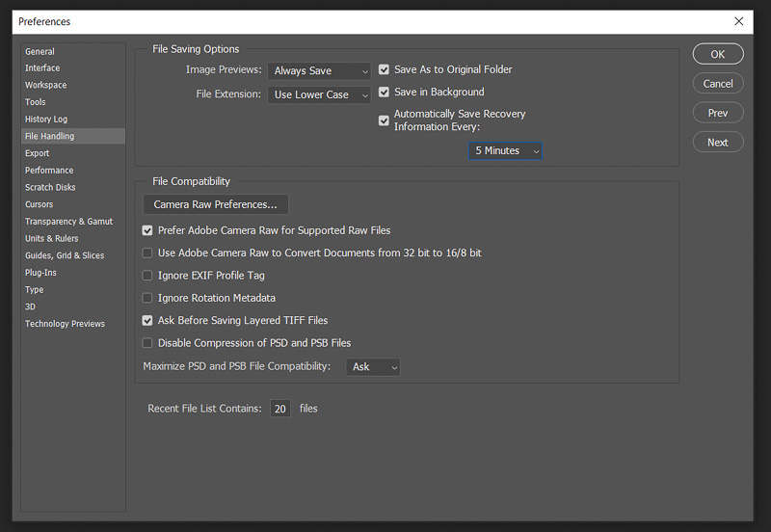Toggle Ask Before Saving Layered TIFF Files

[147, 321]
